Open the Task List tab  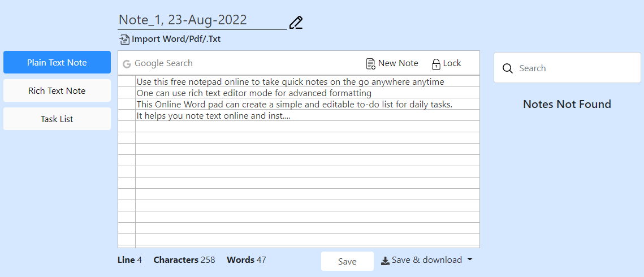(x=57, y=119)
